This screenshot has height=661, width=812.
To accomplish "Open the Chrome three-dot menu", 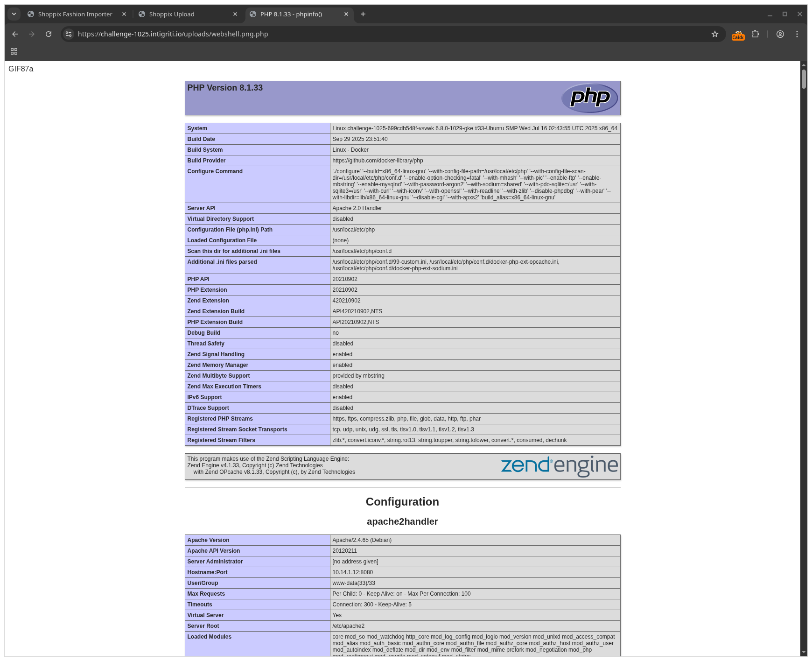I will pyautogui.click(x=797, y=34).
